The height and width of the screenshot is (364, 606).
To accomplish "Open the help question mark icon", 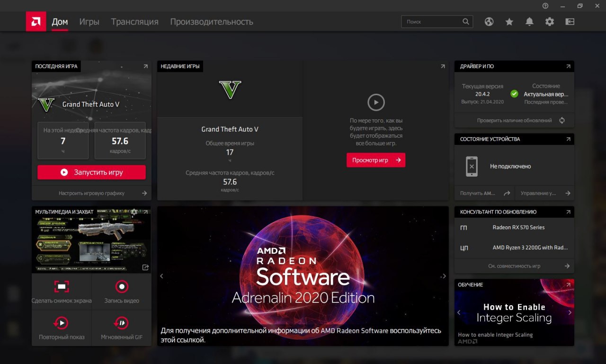I will (x=545, y=6).
